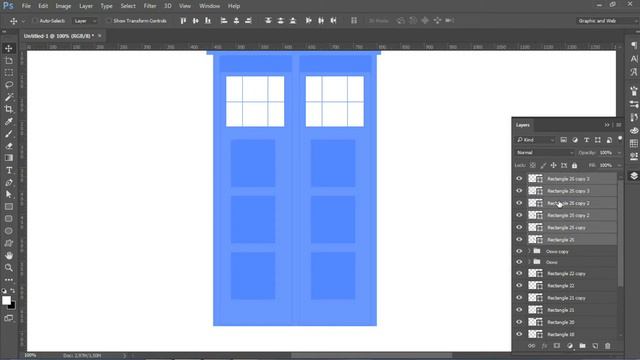Image resolution: width=640 pixels, height=360 pixels.
Task: Hide the Rectangle 21 layer eye icon
Action: 519,310
